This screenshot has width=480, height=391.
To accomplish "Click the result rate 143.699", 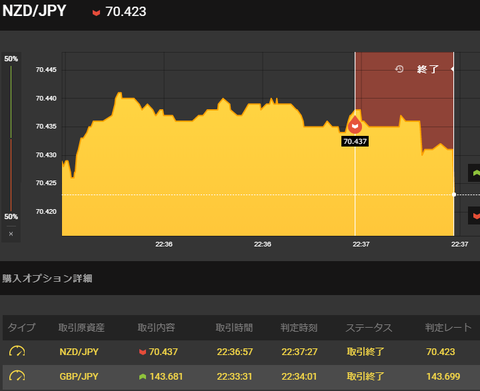I will tap(443, 377).
